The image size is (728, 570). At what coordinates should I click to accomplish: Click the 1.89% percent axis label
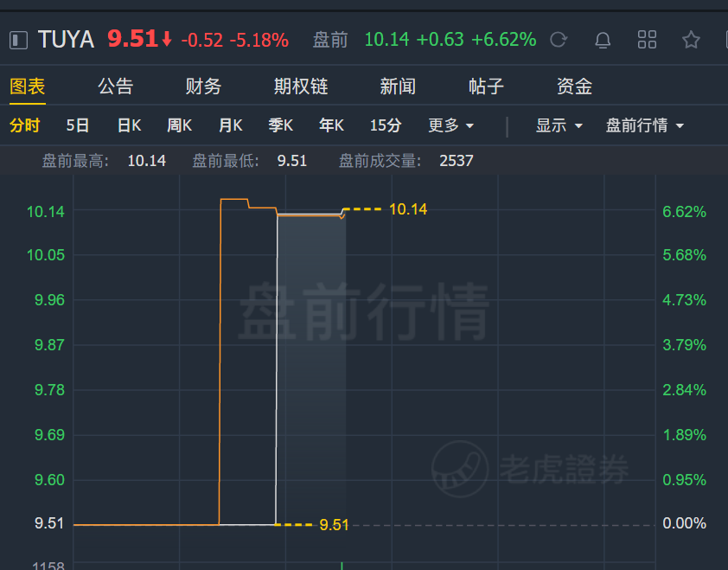pos(685,435)
